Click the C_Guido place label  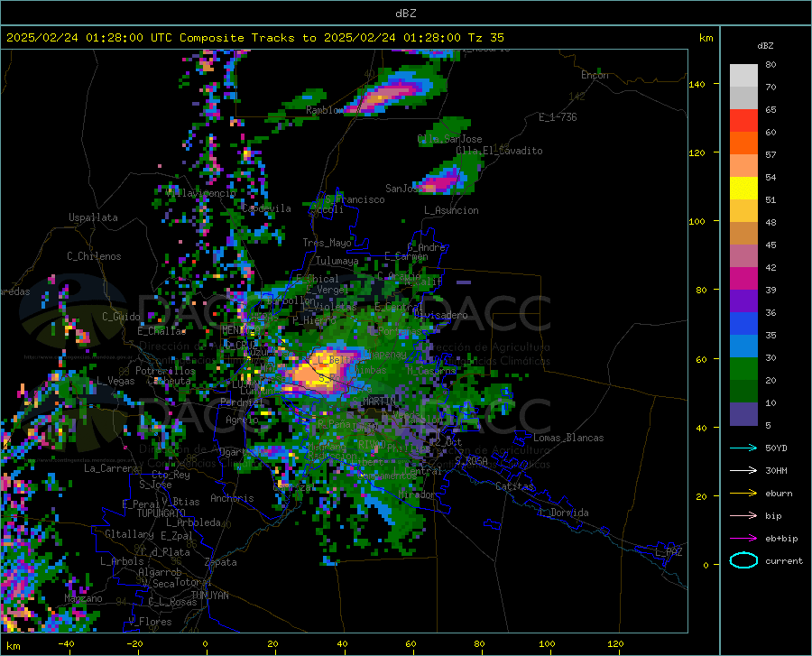(x=121, y=317)
